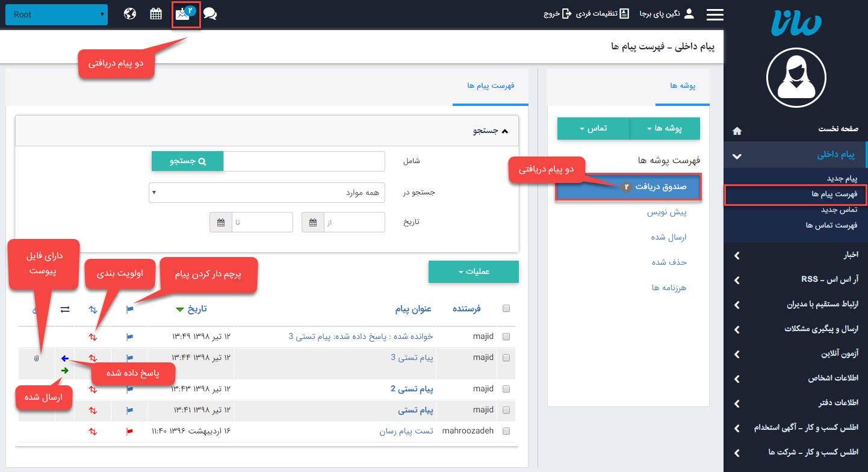Open the calendar icon in top toolbar
Screen dimensions: 868x472
(x=156, y=13)
